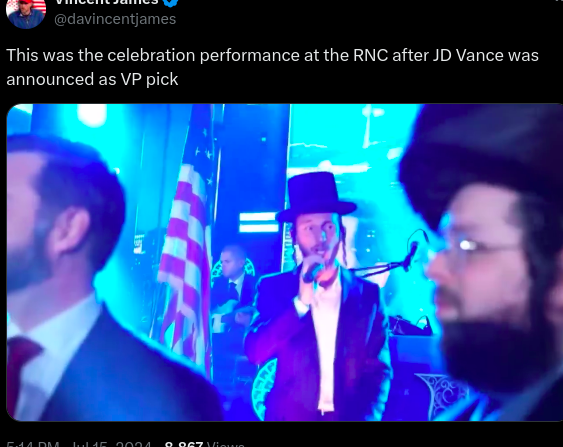563x447 pixels.
Task: View the 8,867 Views analytics
Action: coord(205,444)
